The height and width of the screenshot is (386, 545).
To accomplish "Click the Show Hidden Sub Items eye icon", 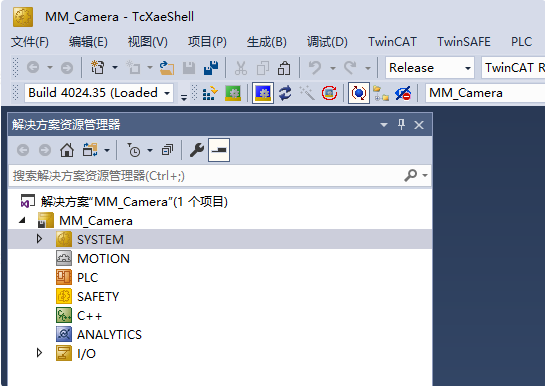I will click(x=403, y=93).
